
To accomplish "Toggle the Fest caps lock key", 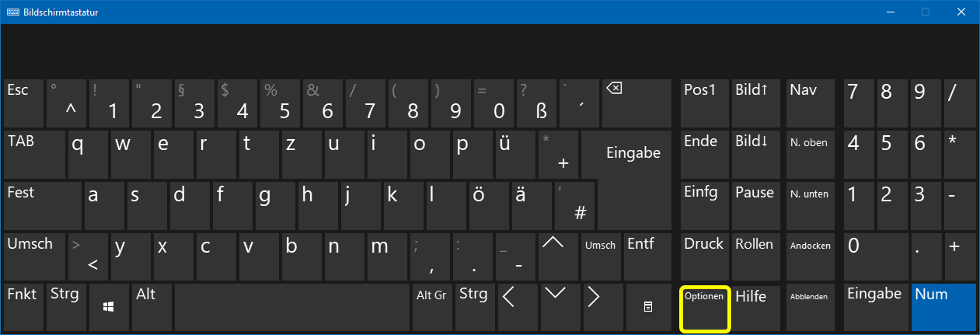I will pos(43,206).
